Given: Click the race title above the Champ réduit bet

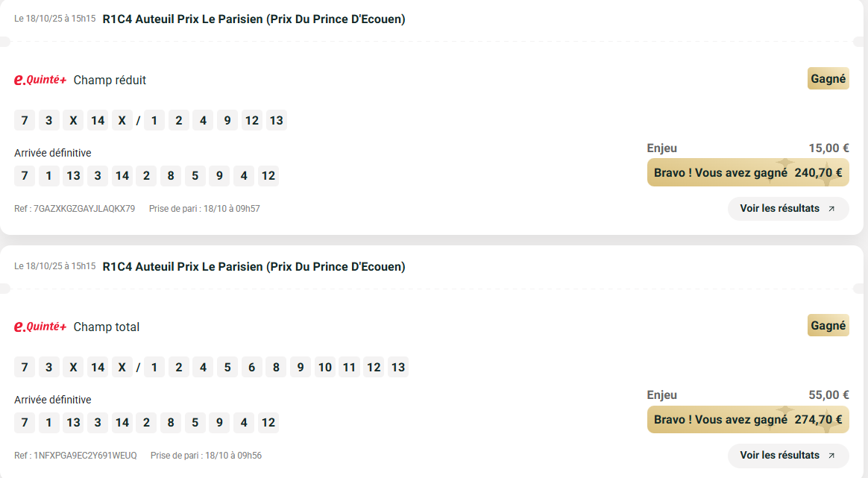Looking at the screenshot, I should (254, 19).
